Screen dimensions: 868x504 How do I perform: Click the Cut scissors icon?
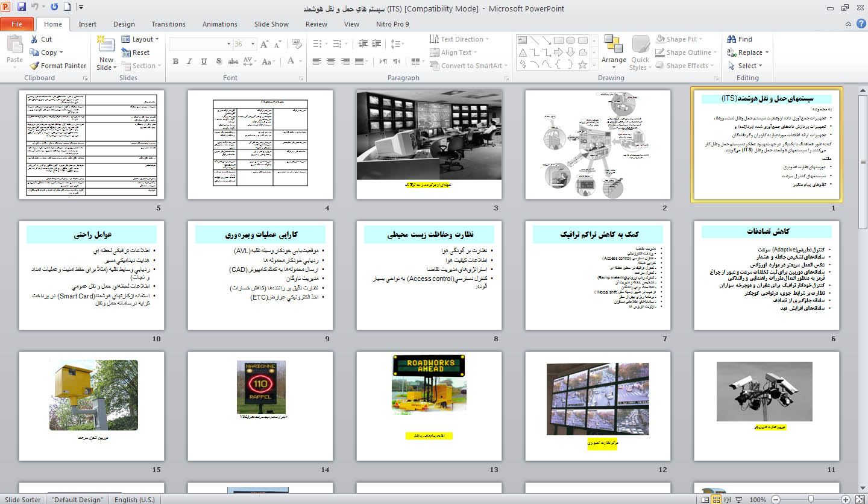tap(34, 39)
